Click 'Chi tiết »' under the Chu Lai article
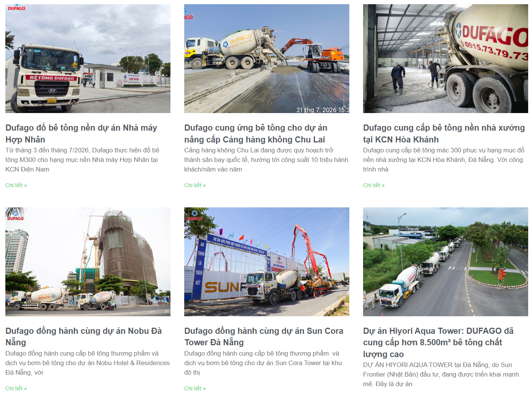Viewport: 532px width, 393px height. click(195, 185)
